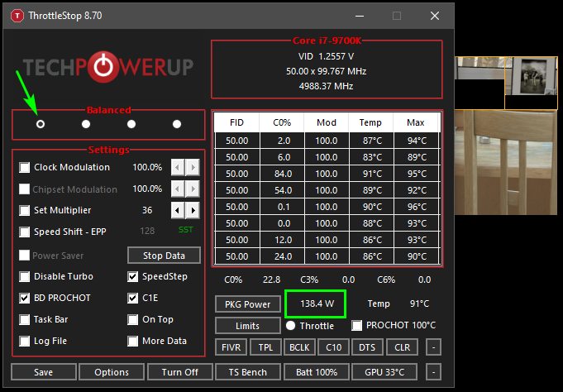The width and height of the screenshot is (563, 392).
Task: Click the Mod column header
Action: [x=327, y=122]
